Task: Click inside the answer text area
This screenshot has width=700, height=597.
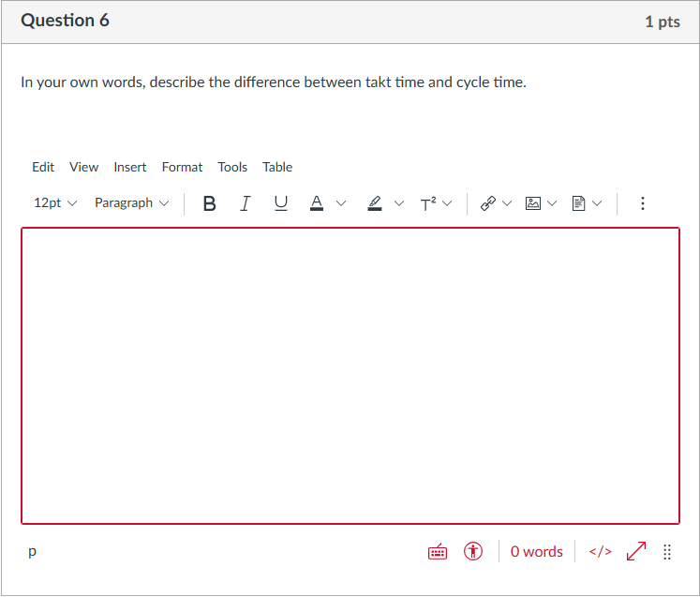Action: pyautogui.click(x=350, y=376)
